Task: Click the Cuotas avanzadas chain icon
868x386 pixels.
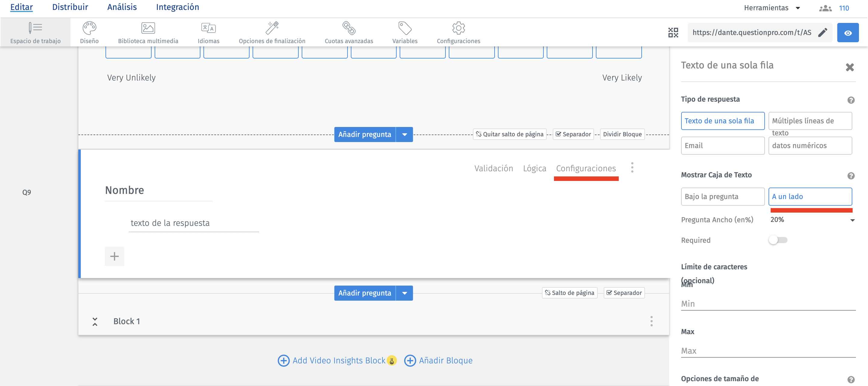Action: pos(349,28)
